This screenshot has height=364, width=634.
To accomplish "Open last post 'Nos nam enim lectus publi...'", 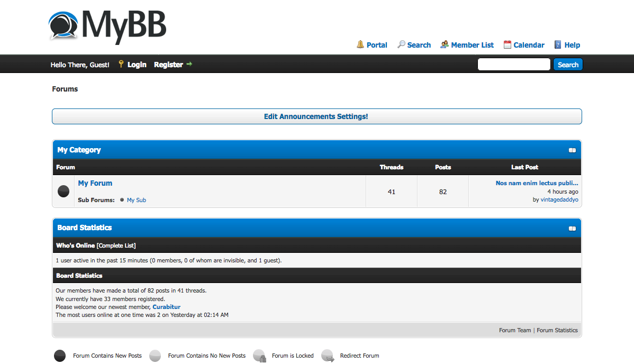I will (537, 183).
